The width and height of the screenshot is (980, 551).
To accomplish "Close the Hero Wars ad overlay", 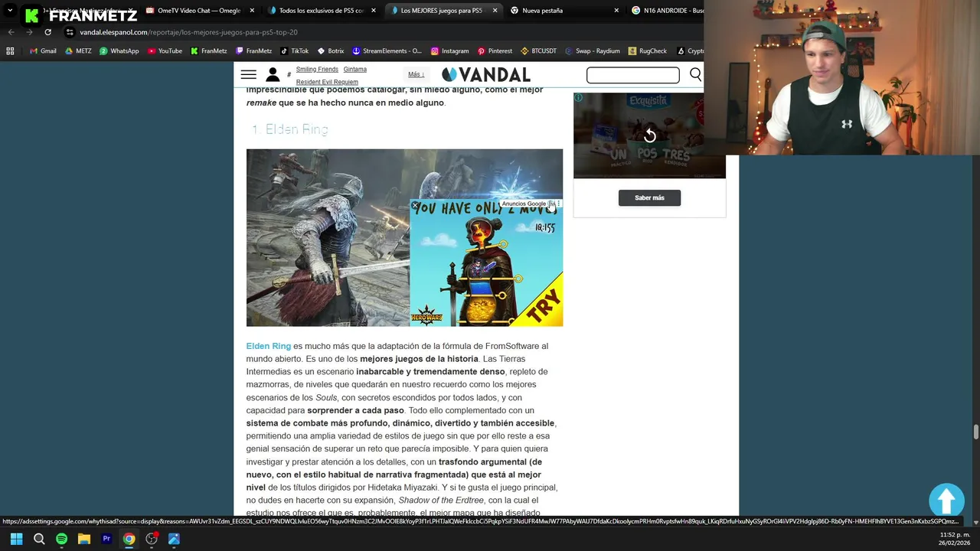I will click(415, 205).
